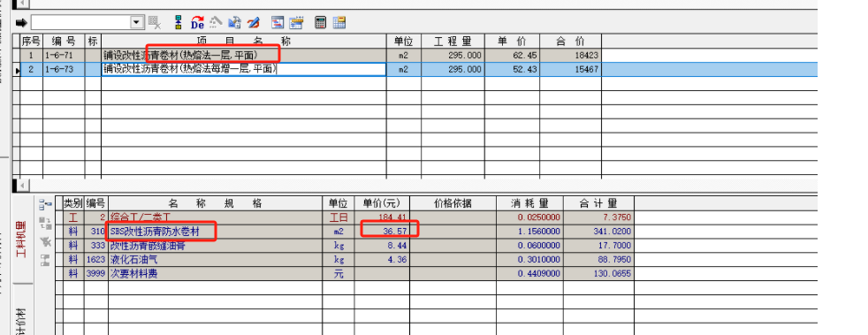Click the 名称规格 column header
Image resolution: width=868 pixels, height=335 pixels.
click(216, 202)
